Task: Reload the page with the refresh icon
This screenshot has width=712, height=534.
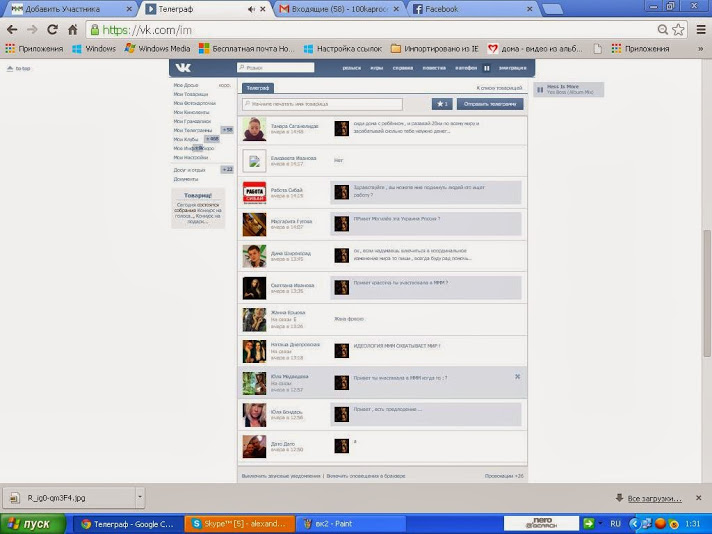Action: [53, 30]
